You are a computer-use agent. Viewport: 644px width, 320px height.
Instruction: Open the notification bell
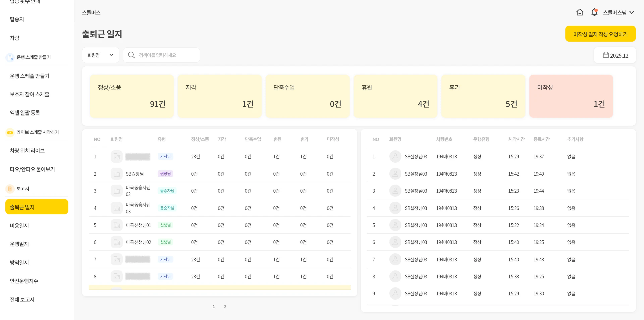[594, 12]
